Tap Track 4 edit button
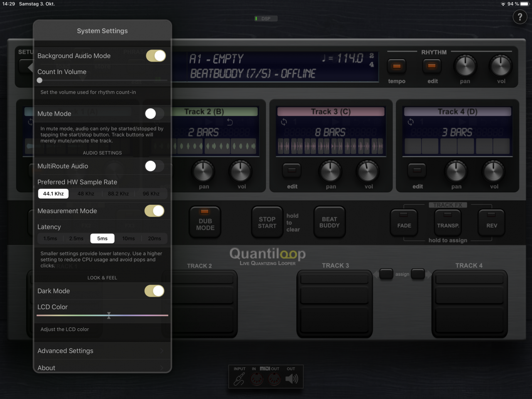The width and height of the screenshot is (532, 399). point(417,170)
